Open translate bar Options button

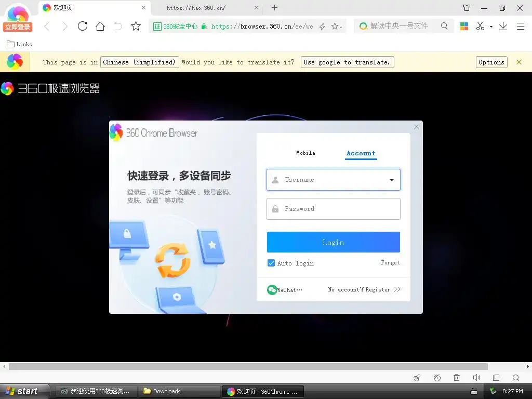[491, 62]
